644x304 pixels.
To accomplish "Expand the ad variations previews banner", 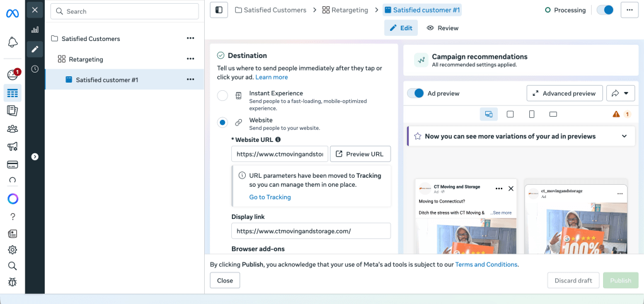I will tap(624, 136).
